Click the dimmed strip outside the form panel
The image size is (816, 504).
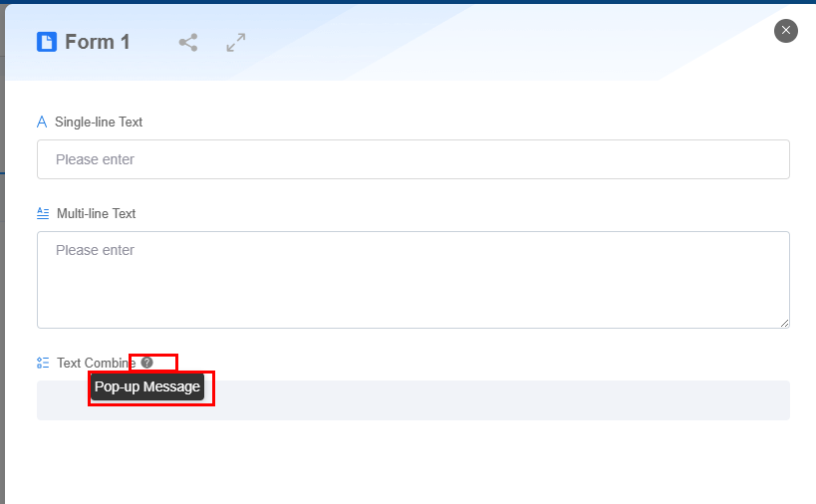pyautogui.click(x=2, y=260)
